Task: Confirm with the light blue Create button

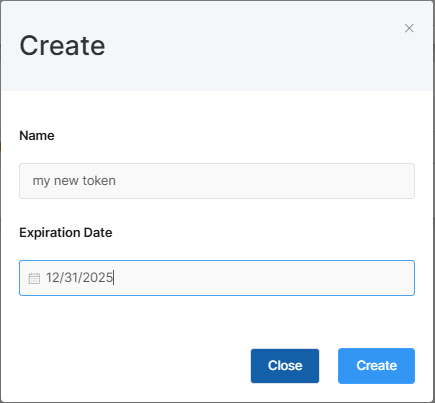Action: click(376, 366)
